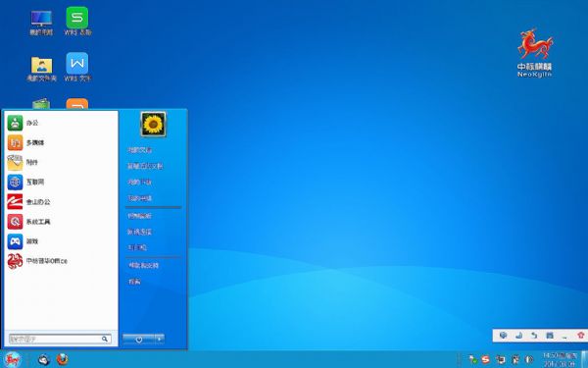This screenshot has width=588, height=368.
Task: Expand the arrow next to power button
Action: [160, 340]
